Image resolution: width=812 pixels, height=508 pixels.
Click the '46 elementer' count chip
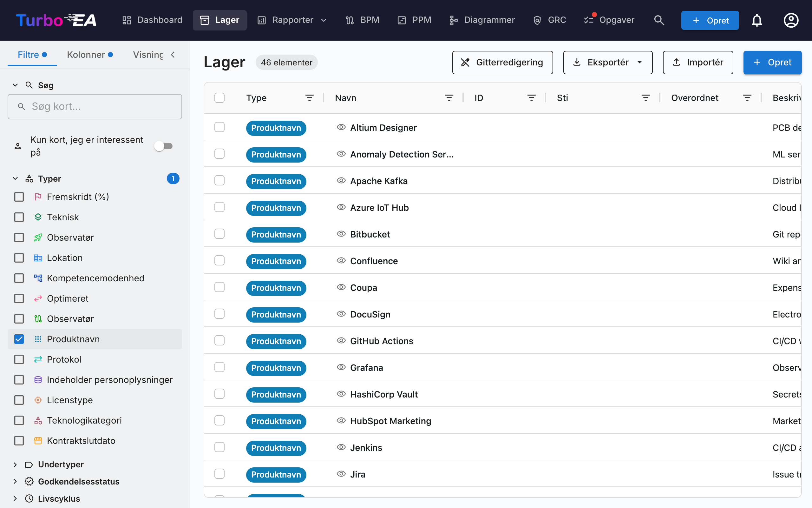pos(286,63)
